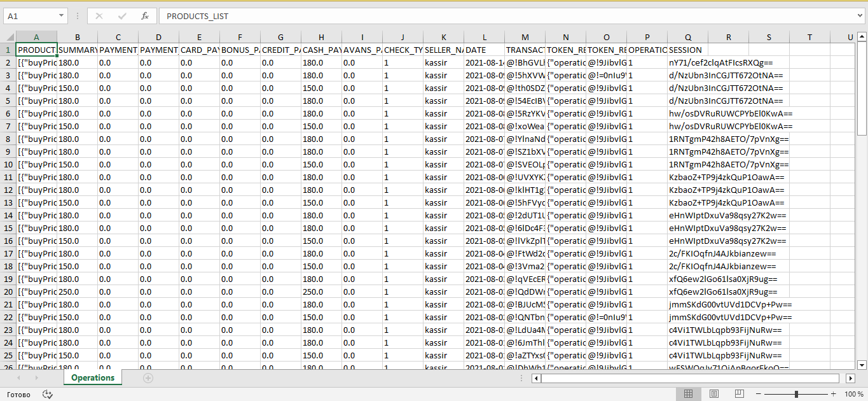Zoom out using the minus button
Image resolution: width=868 pixels, height=401 pixels.
click(758, 395)
